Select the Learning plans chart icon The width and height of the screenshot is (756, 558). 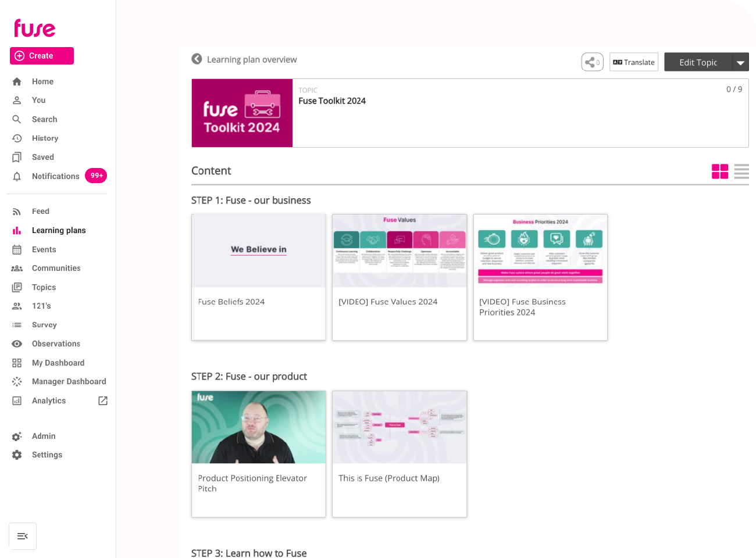(17, 231)
